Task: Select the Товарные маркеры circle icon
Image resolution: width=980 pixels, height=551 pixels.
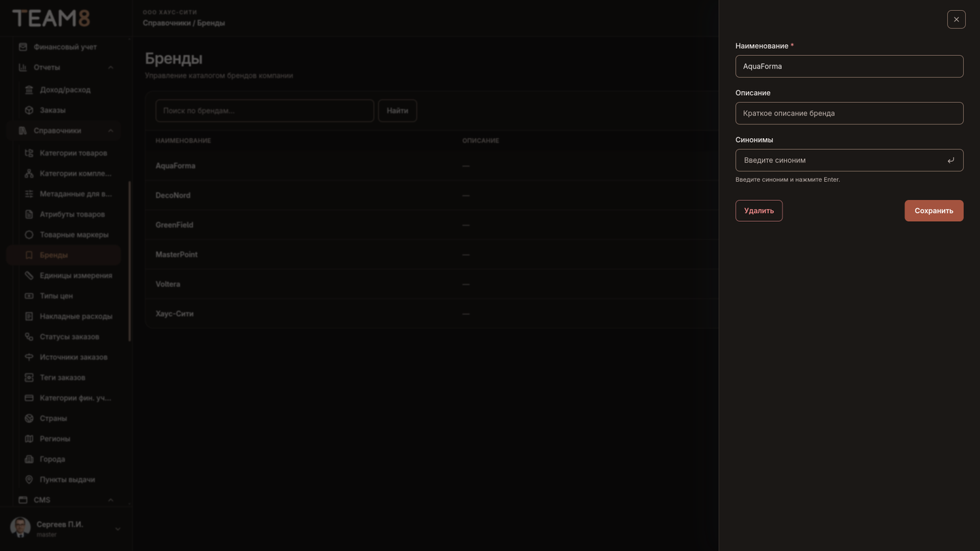Action: click(x=29, y=235)
